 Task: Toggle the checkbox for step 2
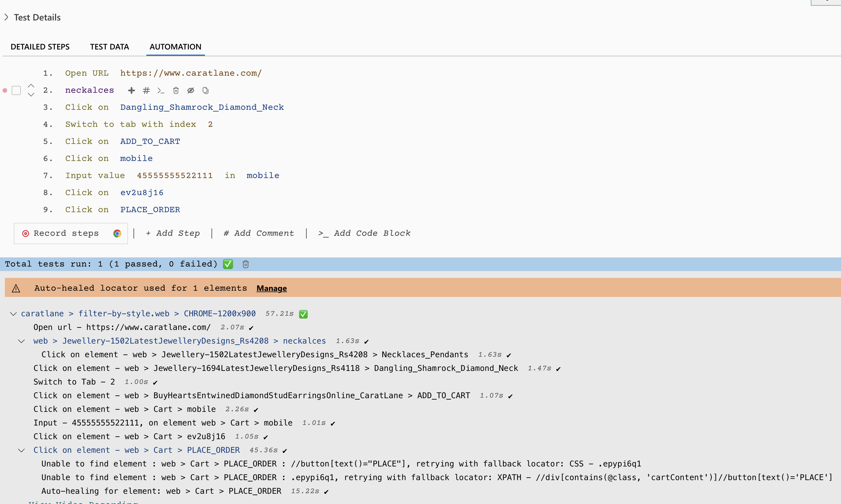coord(16,90)
